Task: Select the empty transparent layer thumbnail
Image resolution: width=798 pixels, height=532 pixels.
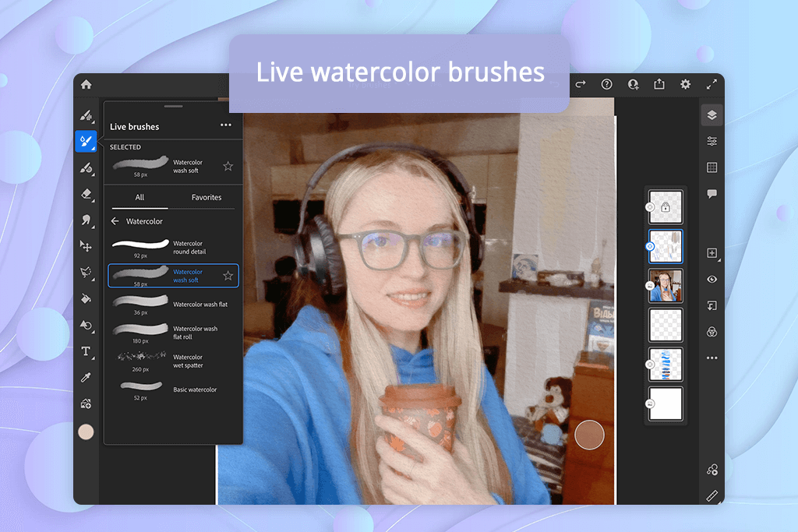Action: click(x=666, y=325)
